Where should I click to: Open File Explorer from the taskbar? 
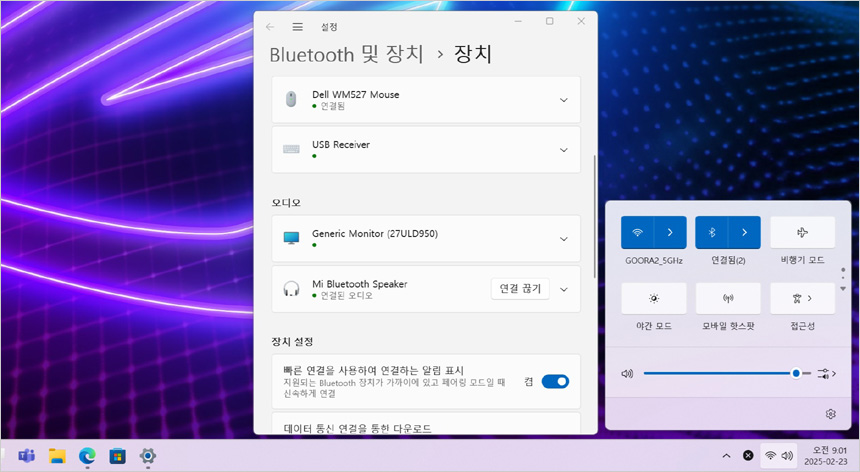pyautogui.click(x=57, y=456)
